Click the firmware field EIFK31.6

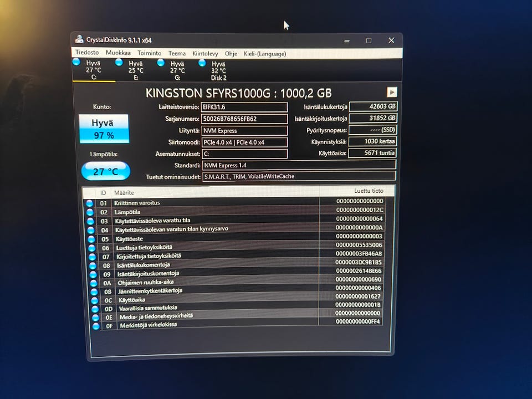point(244,107)
